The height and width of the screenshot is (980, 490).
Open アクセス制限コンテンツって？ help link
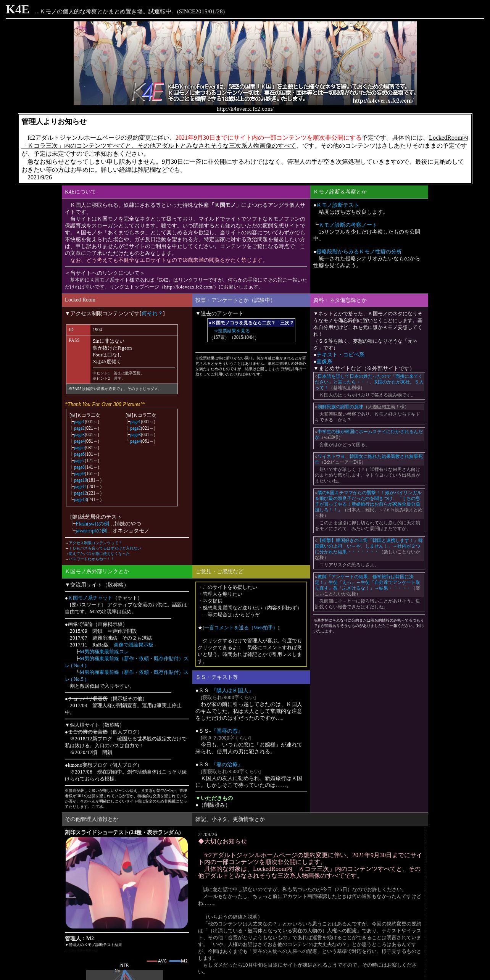point(95,543)
